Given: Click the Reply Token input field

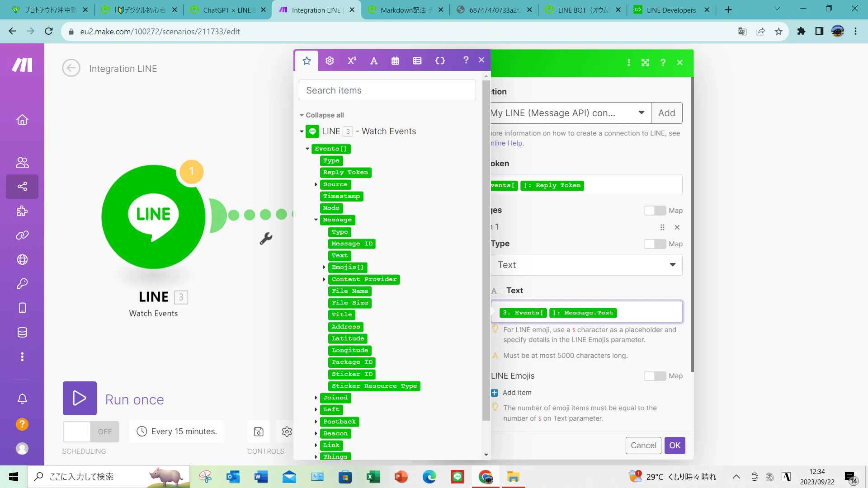Looking at the screenshot, I should [586, 185].
